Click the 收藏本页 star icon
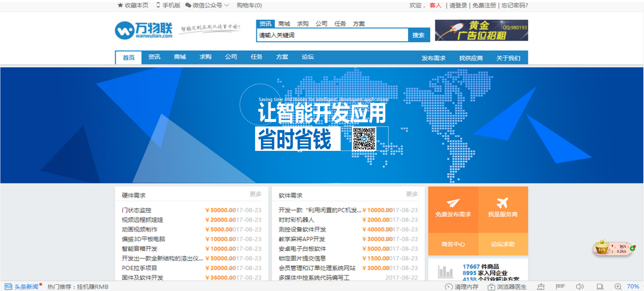Image resolution: width=644 pixels, height=291 pixels. click(x=120, y=5)
